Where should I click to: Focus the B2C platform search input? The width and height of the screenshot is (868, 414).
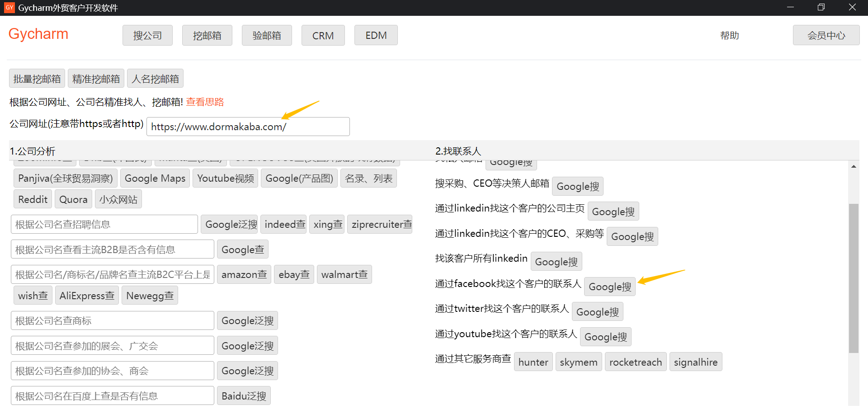[113, 274]
